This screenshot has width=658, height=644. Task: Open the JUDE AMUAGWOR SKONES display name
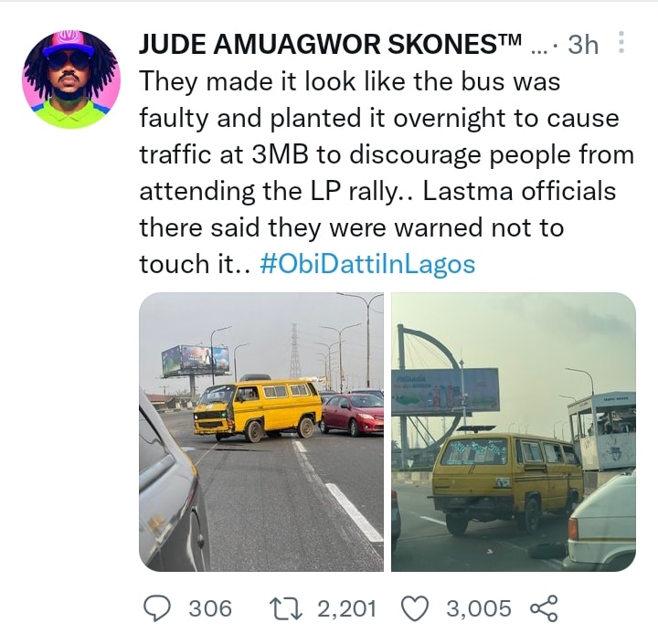330,44
